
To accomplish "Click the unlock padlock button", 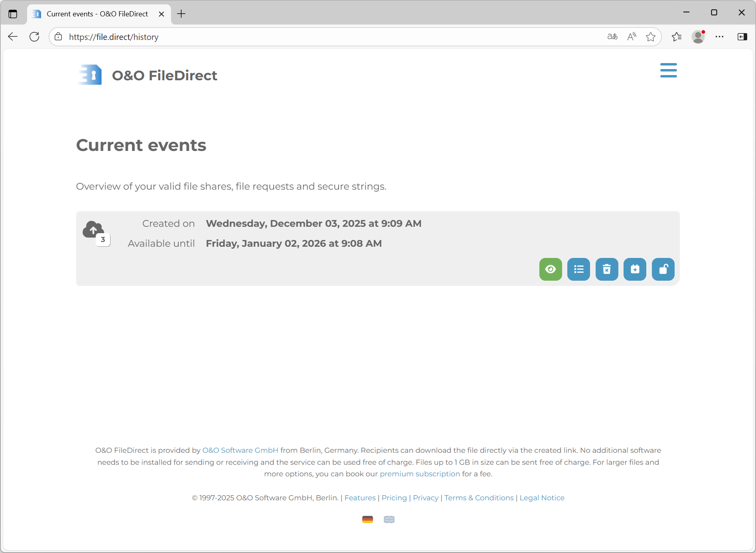I will pyautogui.click(x=663, y=270).
